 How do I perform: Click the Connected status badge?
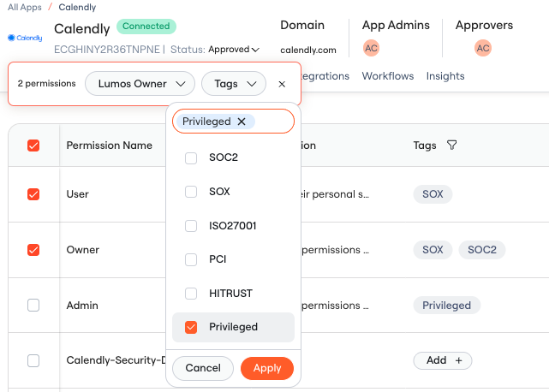coord(146,27)
